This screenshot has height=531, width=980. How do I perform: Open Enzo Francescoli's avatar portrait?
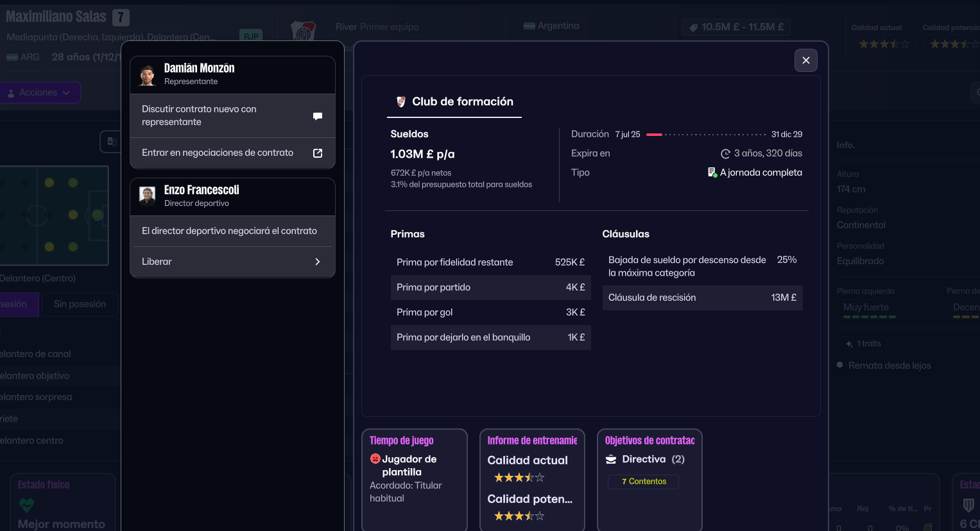(148, 196)
